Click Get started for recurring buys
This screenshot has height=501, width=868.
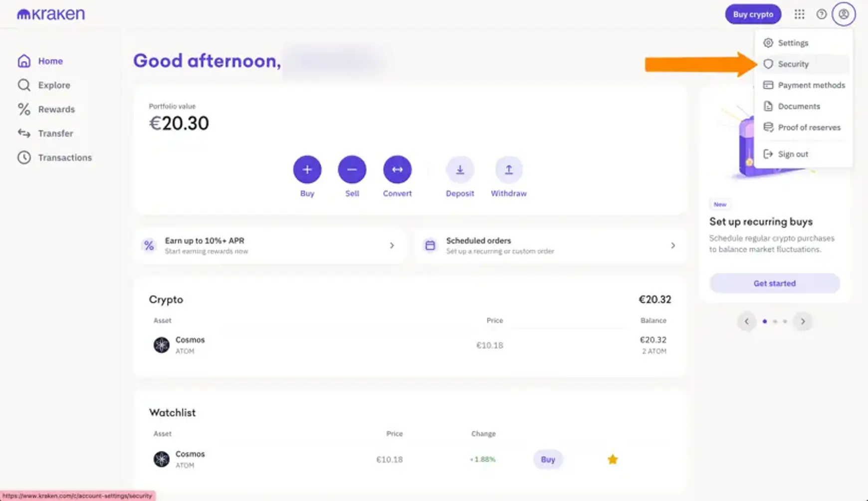click(x=775, y=283)
